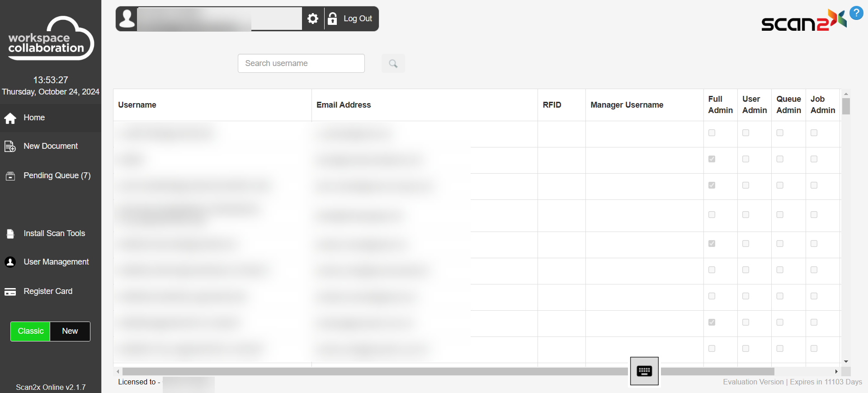
Task: Toggle Job Admin checkbox in first row
Action: (814, 133)
